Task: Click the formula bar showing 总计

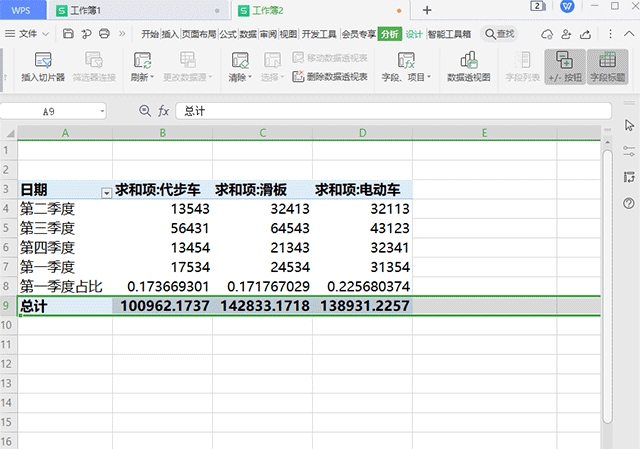Action: pyautogui.click(x=390, y=111)
